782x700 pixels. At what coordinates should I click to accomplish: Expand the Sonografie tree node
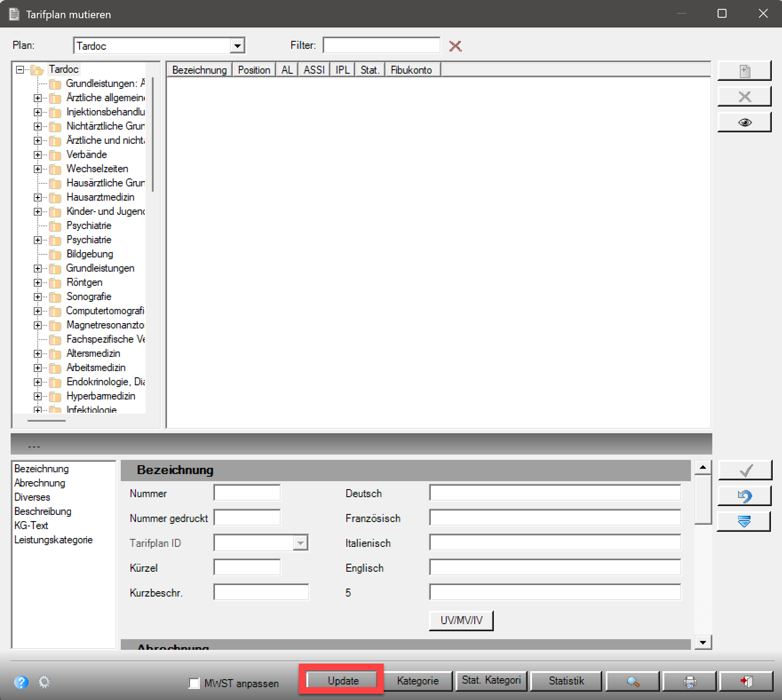tap(38, 297)
